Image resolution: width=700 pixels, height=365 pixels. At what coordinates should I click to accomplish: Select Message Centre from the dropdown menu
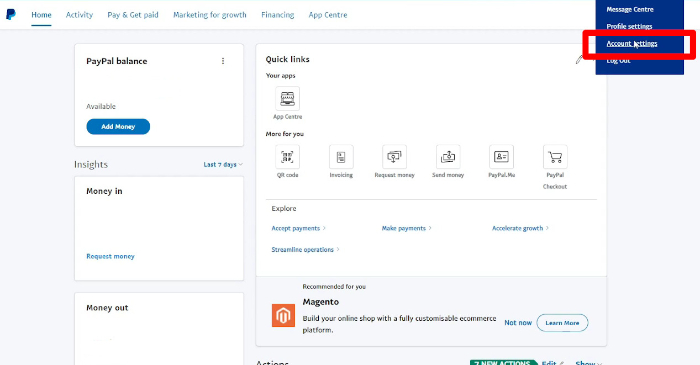[629, 9]
